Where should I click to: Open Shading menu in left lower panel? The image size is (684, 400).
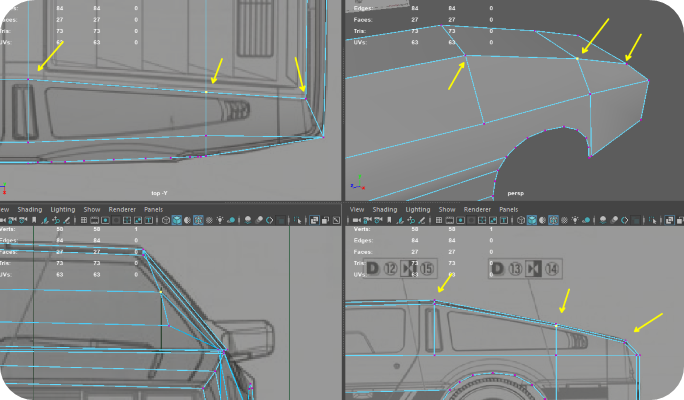(30, 209)
